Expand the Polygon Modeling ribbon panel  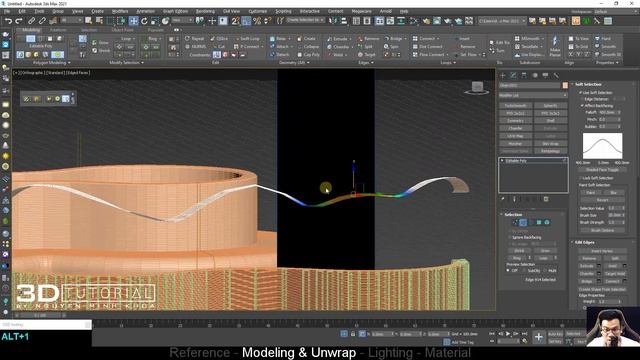51,63
